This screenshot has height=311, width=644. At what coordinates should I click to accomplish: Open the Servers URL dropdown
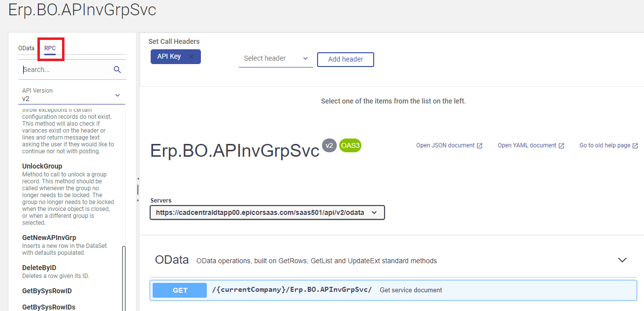tap(267, 212)
